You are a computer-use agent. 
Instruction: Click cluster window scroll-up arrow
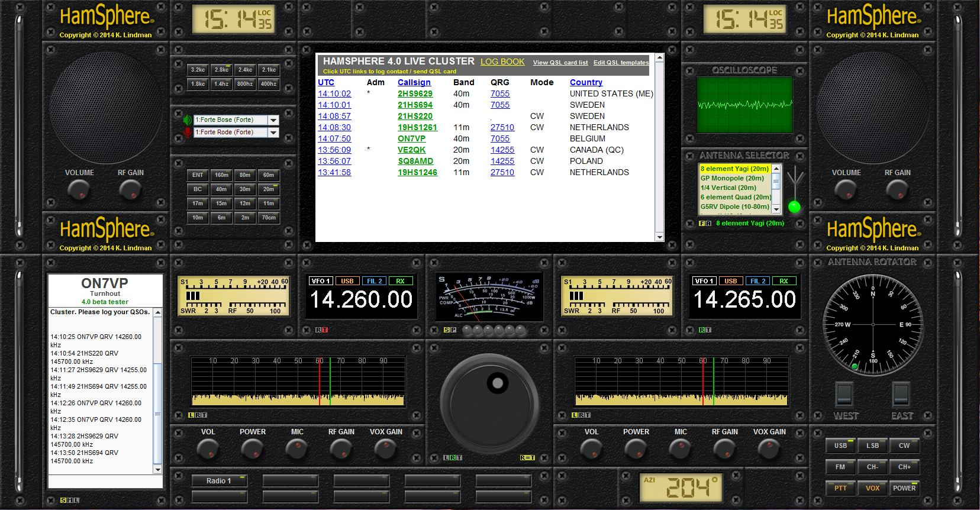[660, 58]
